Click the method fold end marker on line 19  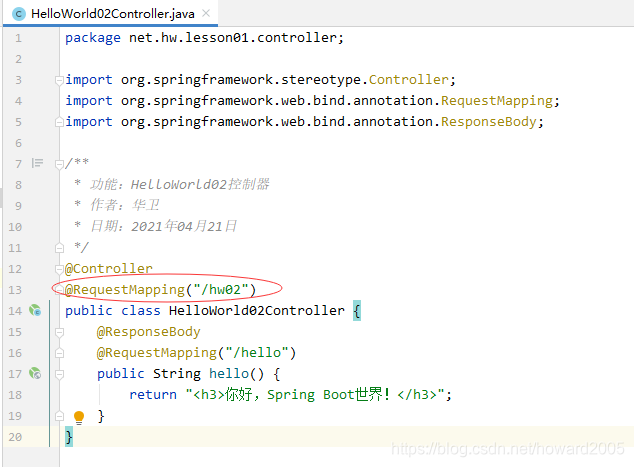(59, 416)
